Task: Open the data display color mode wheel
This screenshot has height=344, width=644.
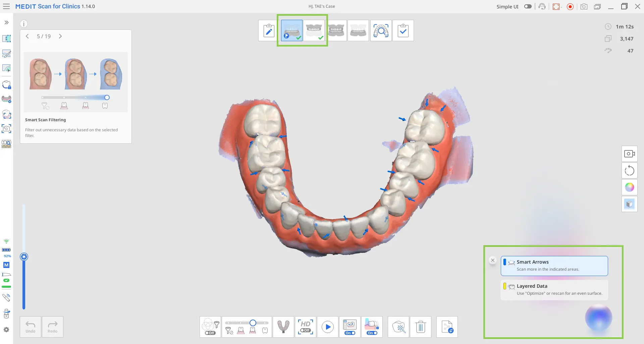Action: (630, 187)
